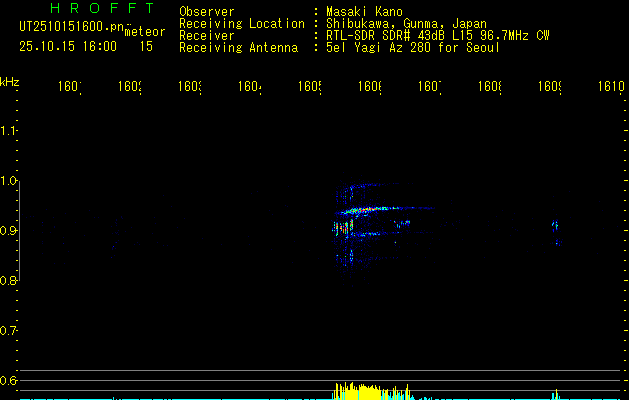Click the date 25.10.15 16:00
Screen dimensions: 629x400
tap(68, 47)
